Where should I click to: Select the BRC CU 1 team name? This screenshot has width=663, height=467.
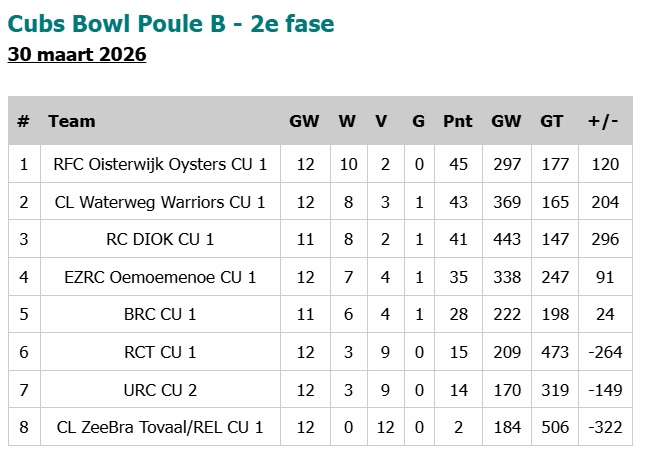click(160, 315)
